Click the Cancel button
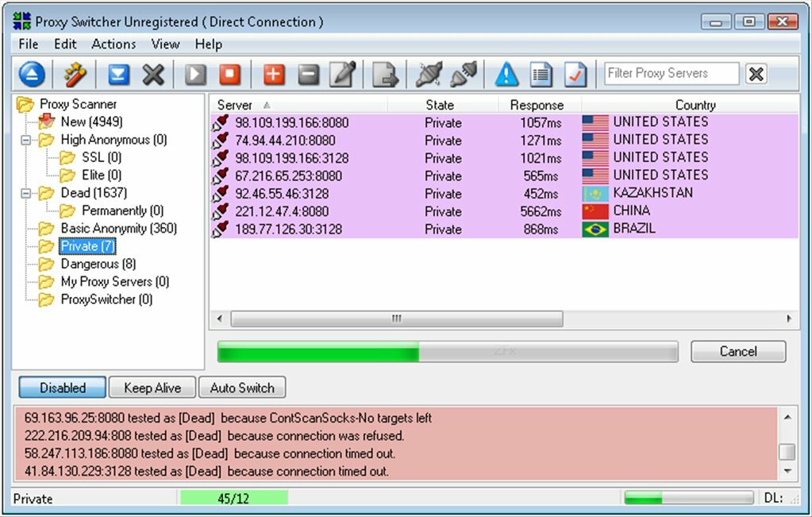This screenshot has width=812, height=517. tap(738, 351)
